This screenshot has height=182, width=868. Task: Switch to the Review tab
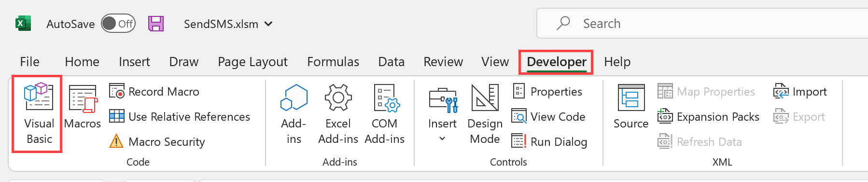(x=443, y=62)
